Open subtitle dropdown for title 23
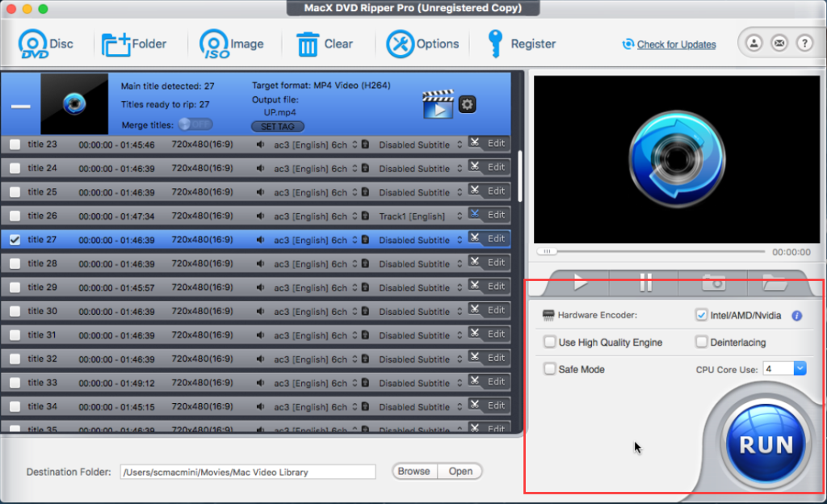The image size is (827, 504). [x=460, y=145]
